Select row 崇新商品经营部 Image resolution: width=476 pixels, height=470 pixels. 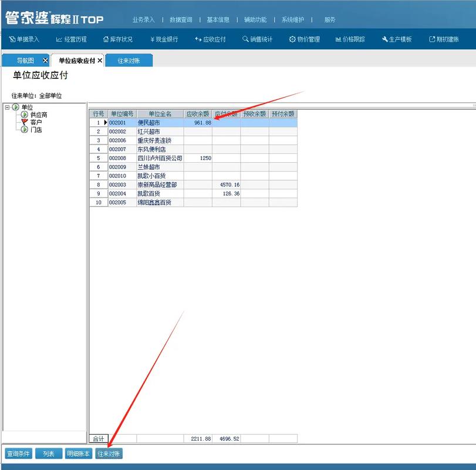(193, 184)
